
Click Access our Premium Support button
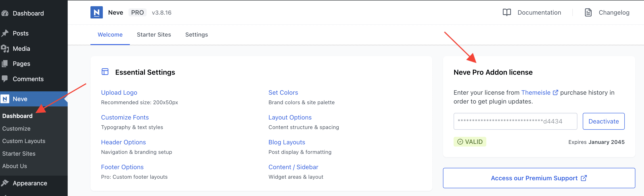(x=539, y=178)
